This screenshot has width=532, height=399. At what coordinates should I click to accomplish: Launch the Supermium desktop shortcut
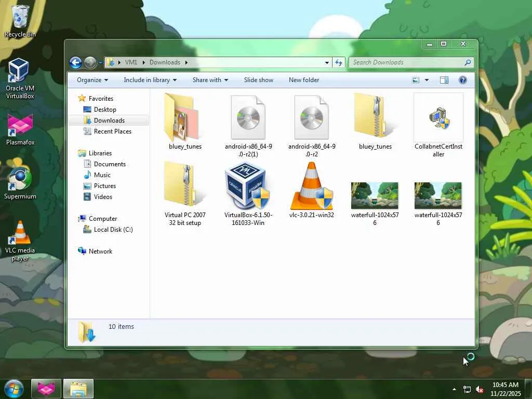tap(20, 183)
